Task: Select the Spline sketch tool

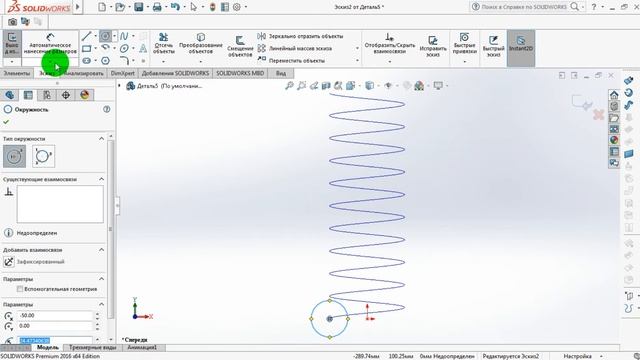Action: pos(124,36)
